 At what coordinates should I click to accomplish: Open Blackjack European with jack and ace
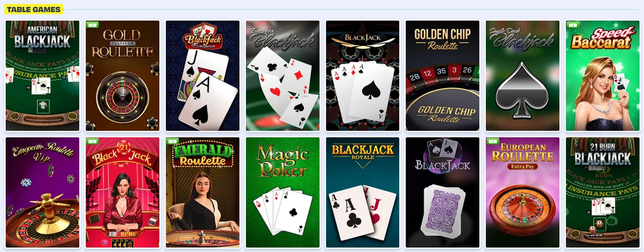[x=203, y=76]
